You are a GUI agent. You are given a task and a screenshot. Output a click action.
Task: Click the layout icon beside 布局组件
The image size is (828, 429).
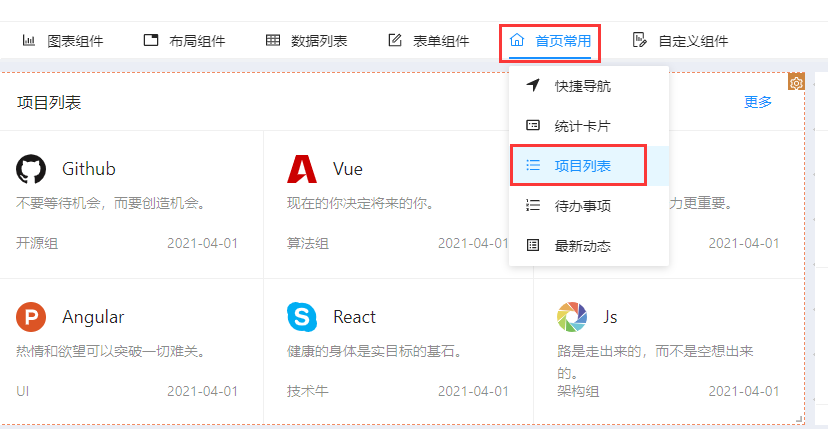pyautogui.click(x=151, y=40)
